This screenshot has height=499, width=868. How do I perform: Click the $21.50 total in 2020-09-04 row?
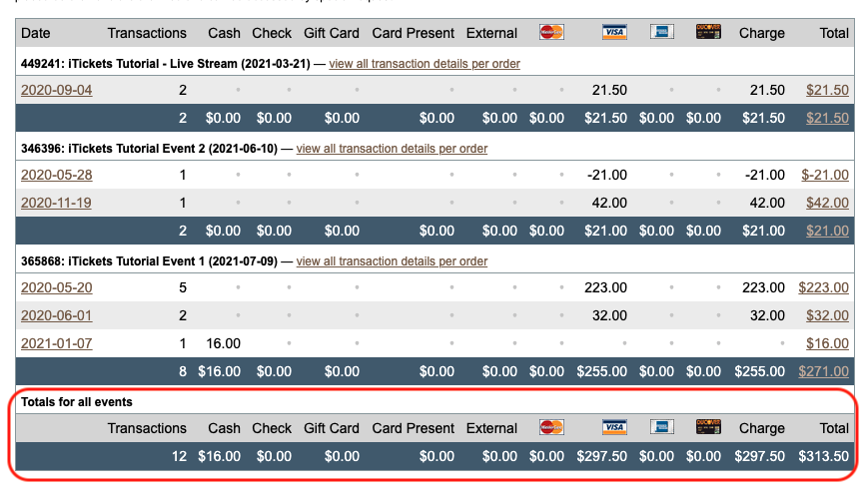pos(827,90)
